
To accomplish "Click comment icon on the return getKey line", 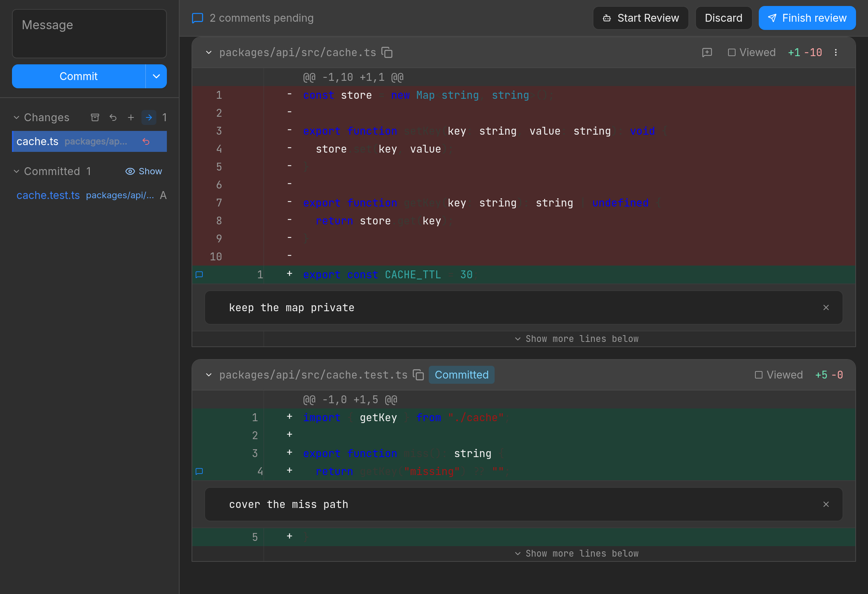I will point(199,471).
